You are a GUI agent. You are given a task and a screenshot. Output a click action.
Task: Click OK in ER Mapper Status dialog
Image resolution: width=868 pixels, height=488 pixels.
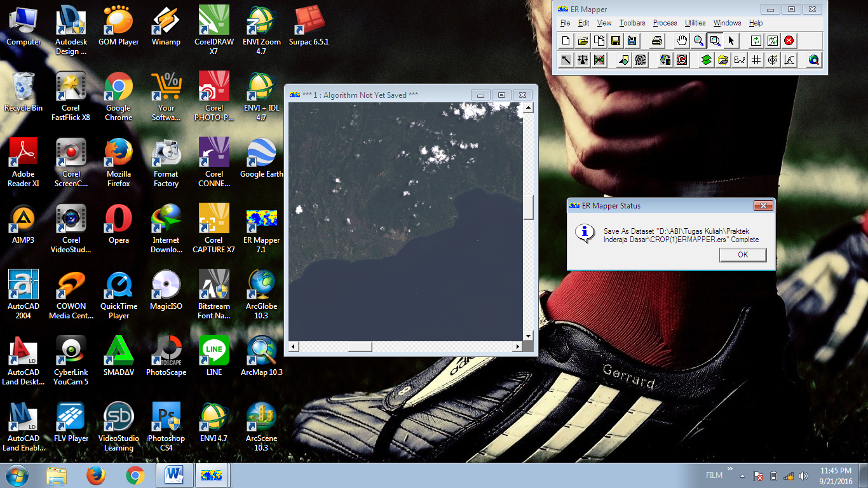tap(743, 255)
